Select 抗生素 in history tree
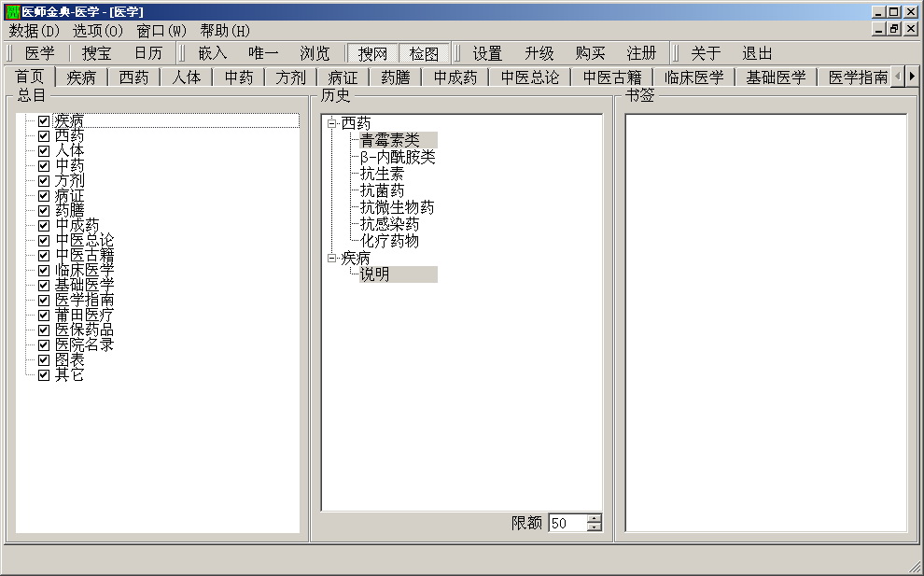The width and height of the screenshot is (924, 576). point(382,174)
